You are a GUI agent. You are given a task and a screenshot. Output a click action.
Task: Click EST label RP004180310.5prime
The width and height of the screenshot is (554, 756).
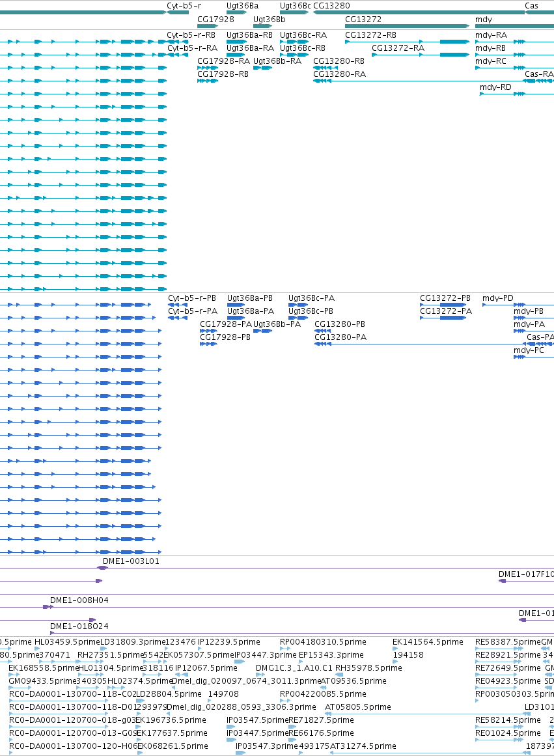(323, 642)
